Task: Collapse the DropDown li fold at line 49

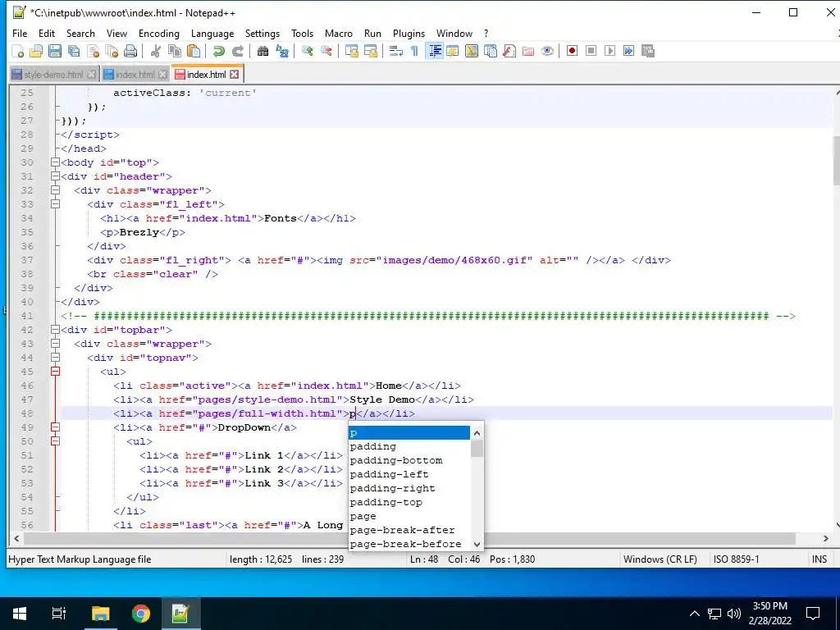Action: click(55, 427)
